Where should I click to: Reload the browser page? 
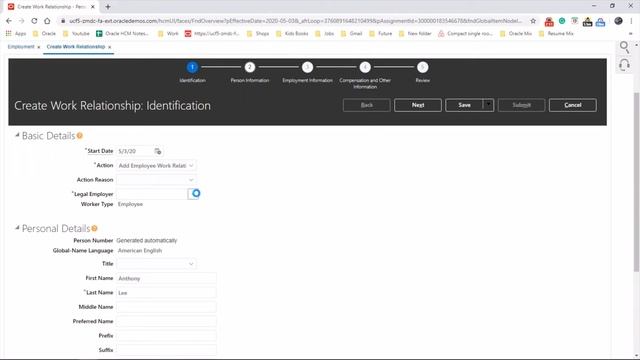tap(34, 21)
